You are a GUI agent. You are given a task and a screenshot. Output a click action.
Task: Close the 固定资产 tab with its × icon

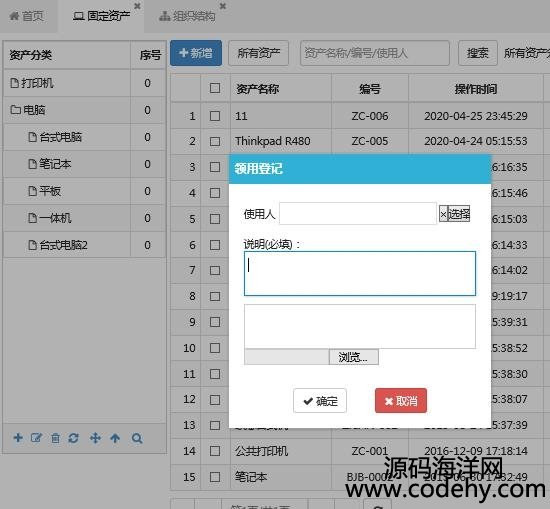[137, 6]
